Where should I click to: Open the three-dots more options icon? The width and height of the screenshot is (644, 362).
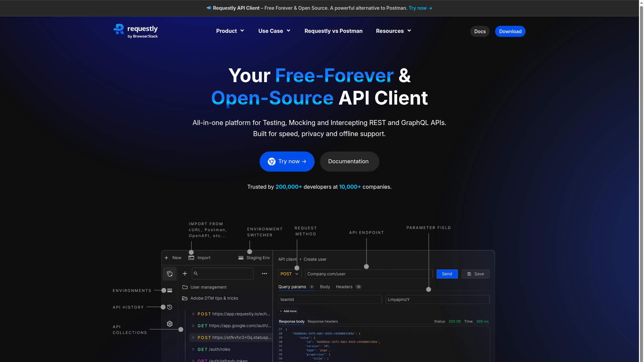264,274
